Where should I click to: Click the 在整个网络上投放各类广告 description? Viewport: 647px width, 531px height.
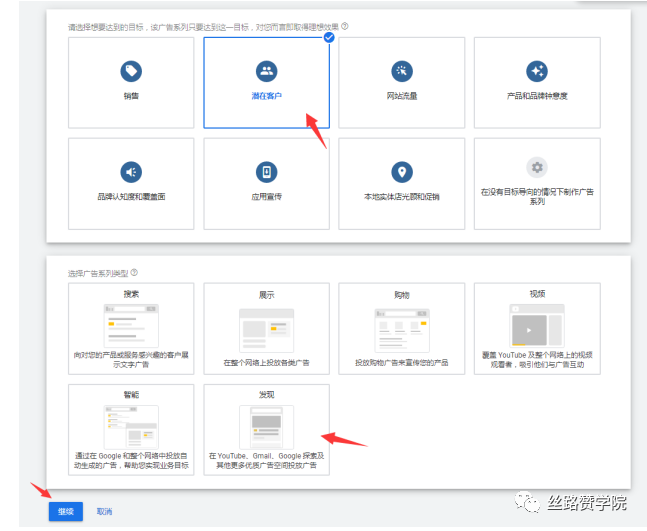click(267, 363)
